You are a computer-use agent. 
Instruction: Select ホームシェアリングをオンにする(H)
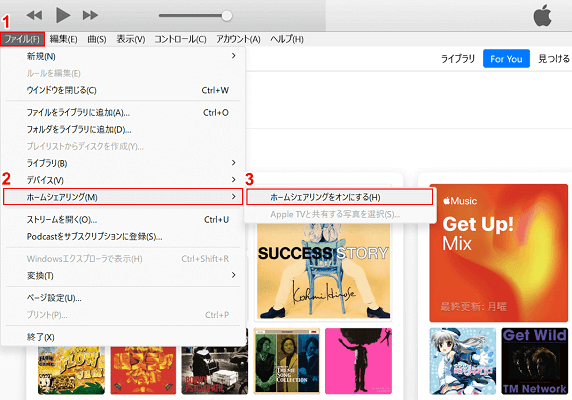[340, 197]
